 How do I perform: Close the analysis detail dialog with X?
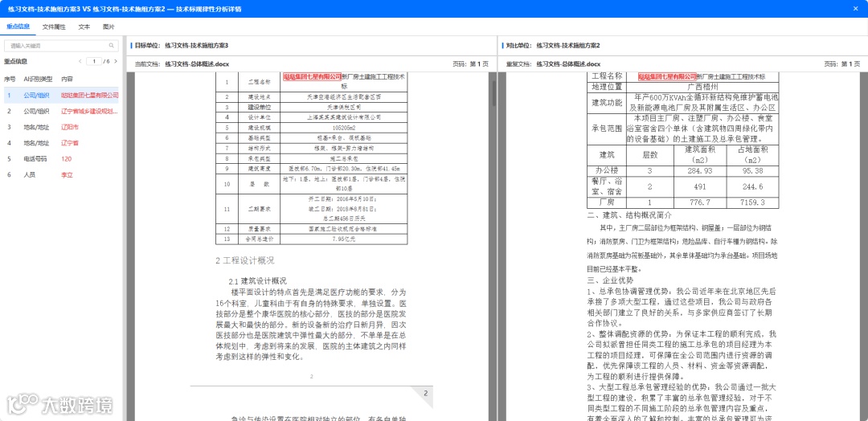pos(857,9)
